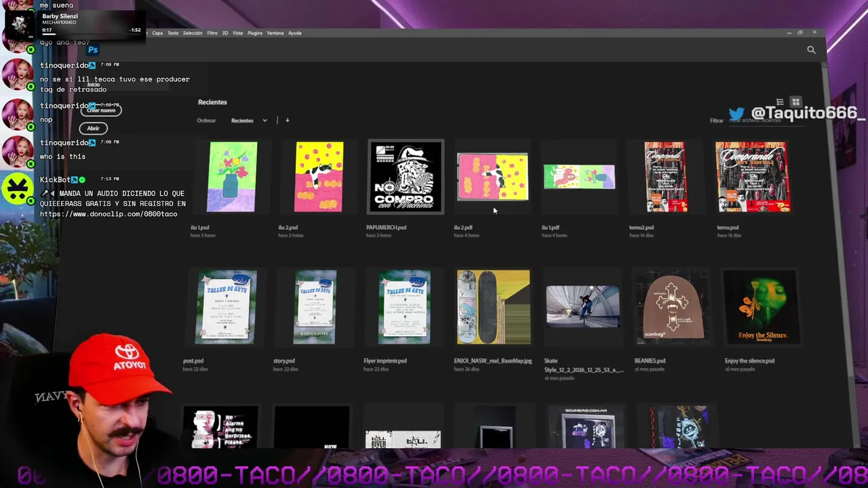
Task: Open the No Alarms no surprises thumbnail
Action: tap(221, 428)
